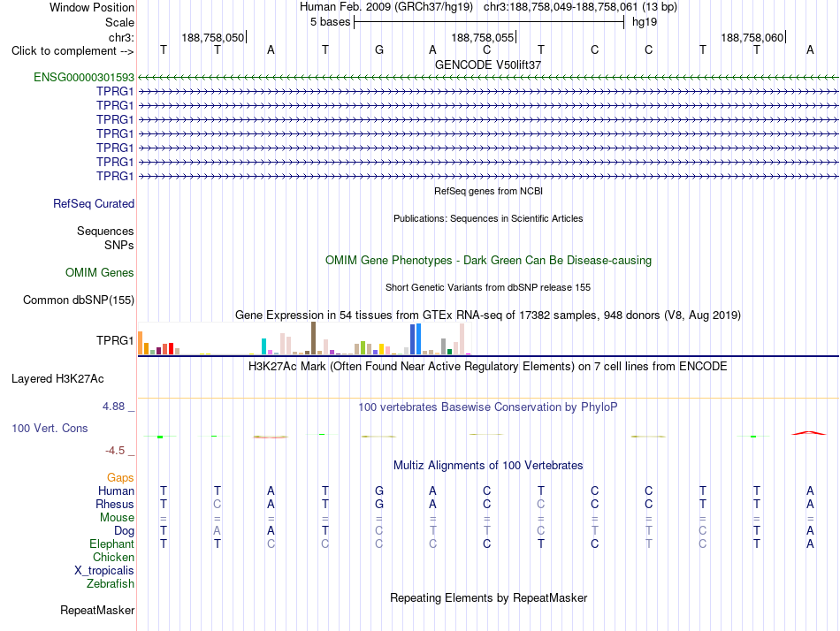Click the 188,758,060 ruler coordinate
This screenshot has height=631, width=840.
click(x=752, y=37)
